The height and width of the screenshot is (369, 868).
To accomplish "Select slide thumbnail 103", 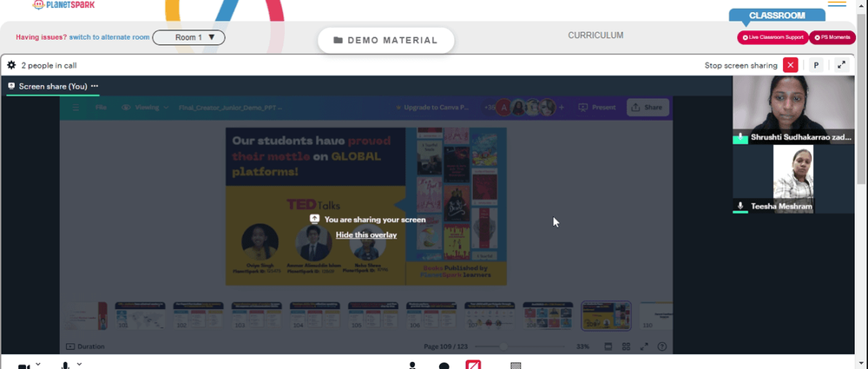I will (x=256, y=314).
